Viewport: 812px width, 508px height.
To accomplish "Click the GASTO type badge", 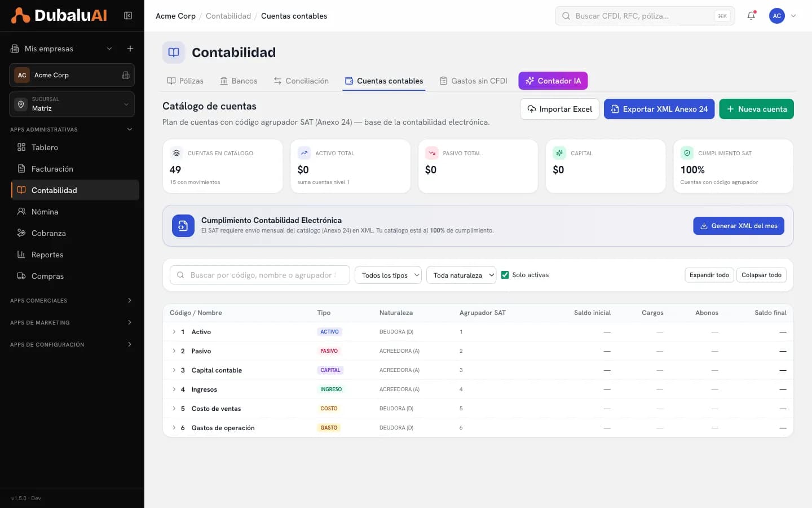I will pyautogui.click(x=329, y=428).
